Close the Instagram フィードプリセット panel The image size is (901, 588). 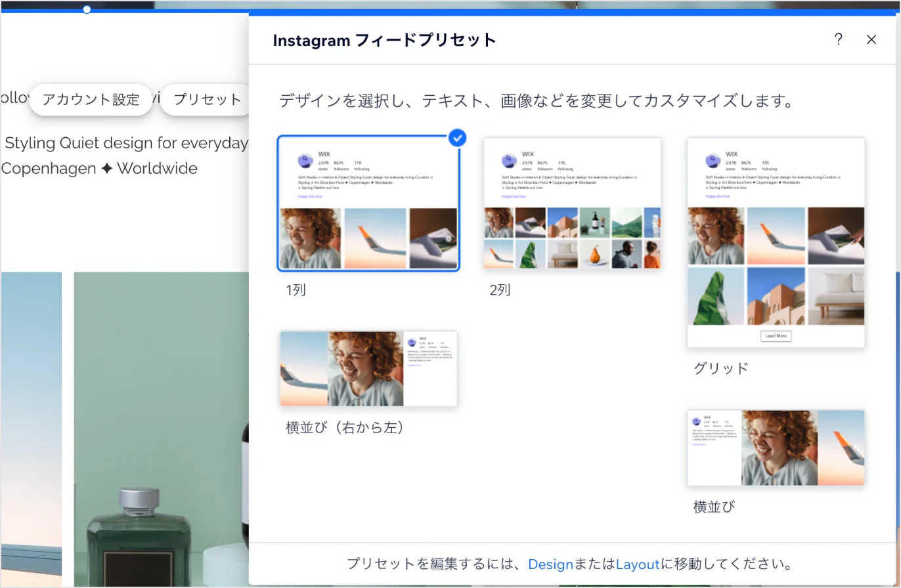[871, 39]
